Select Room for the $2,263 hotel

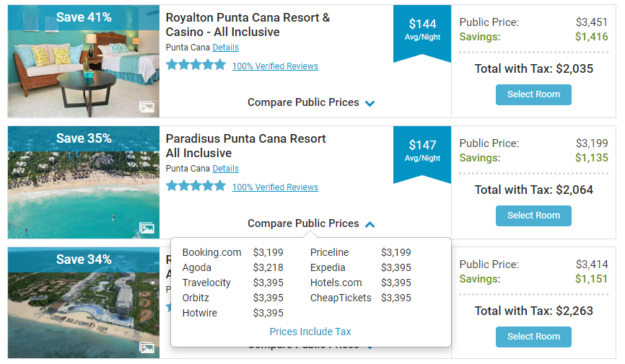tap(533, 337)
